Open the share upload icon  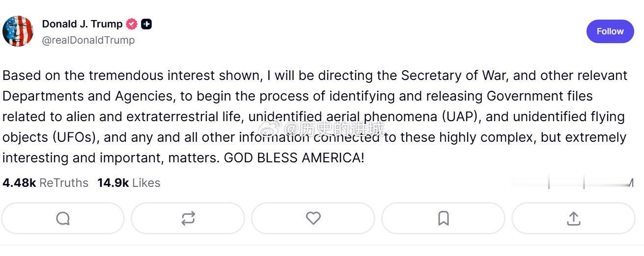click(573, 218)
